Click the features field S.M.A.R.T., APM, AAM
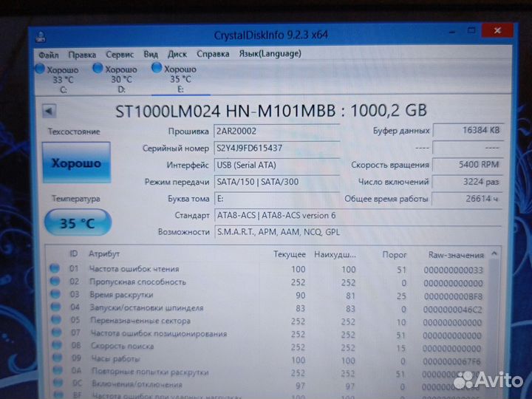This screenshot has height=399, width=532. [358, 232]
